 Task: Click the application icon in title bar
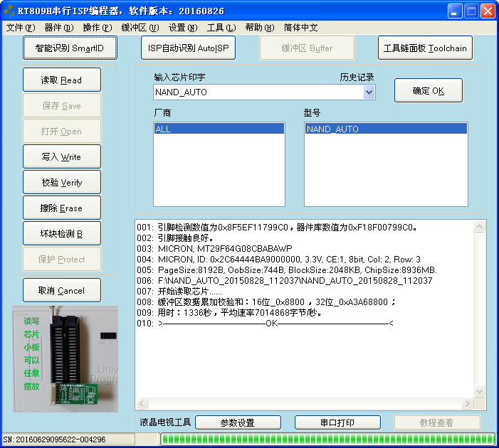point(9,11)
